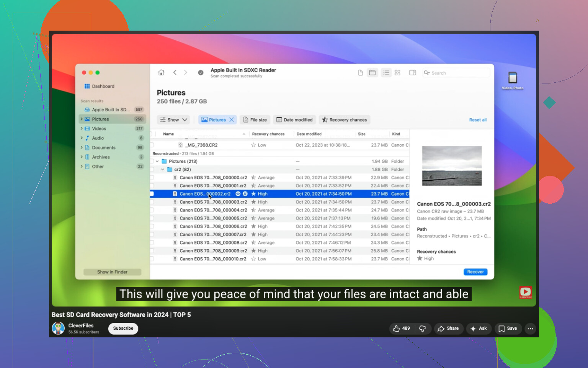Click the Ask button
Viewport: 588px width, 368px height.
pos(479,329)
